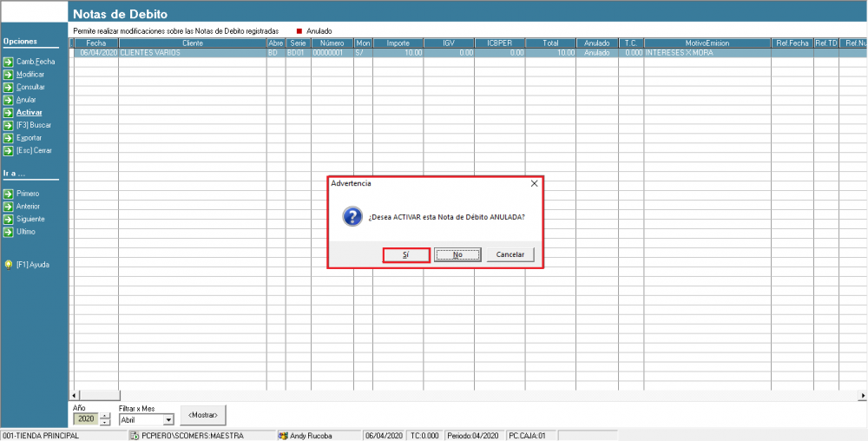
Task: Open the Filtrar x Mes dropdown
Action: point(169,420)
